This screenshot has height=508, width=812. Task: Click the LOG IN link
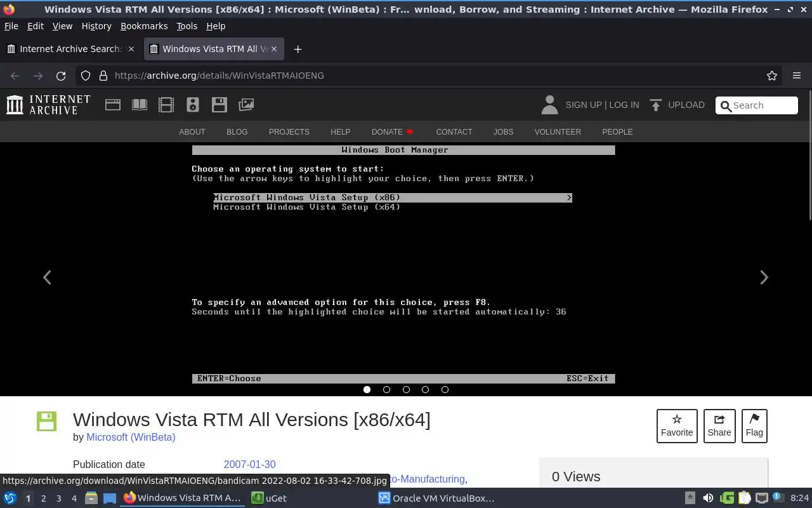point(624,105)
